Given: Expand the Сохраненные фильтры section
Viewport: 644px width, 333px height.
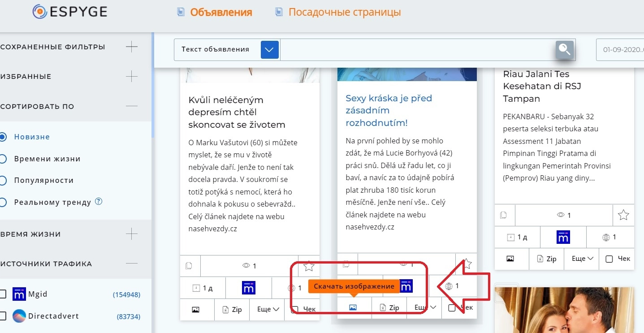Looking at the screenshot, I should click(x=132, y=47).
